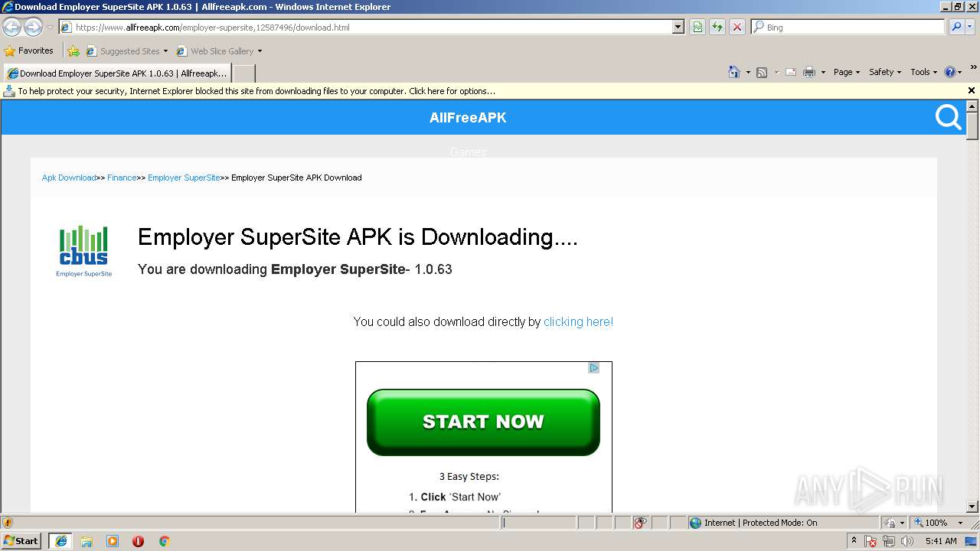
Task: Open the Apk Download breadcrumb link
Action: [x=69, y=178]
